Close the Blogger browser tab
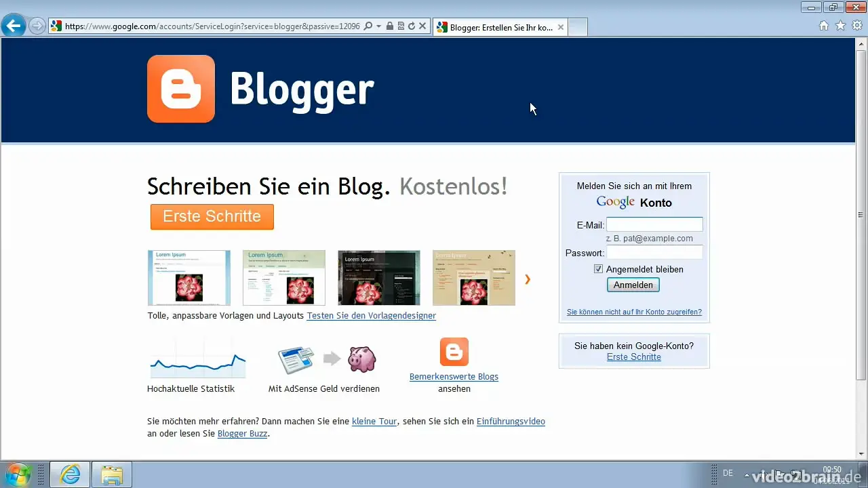Viewport: 868px width, 488px height. pos(560,28)
